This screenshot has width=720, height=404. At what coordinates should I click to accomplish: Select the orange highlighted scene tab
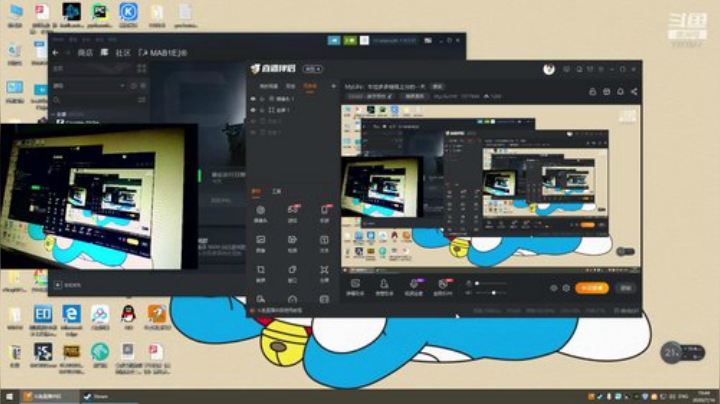310,86
